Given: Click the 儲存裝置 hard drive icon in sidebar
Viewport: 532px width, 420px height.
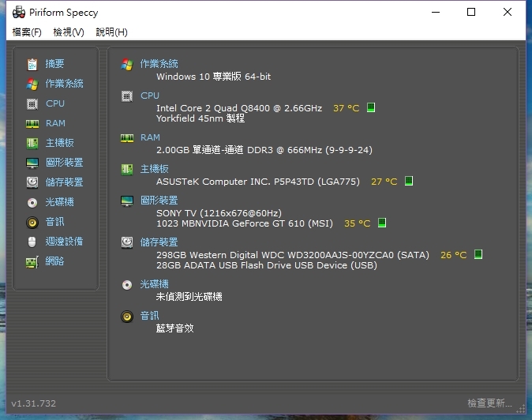Looking at the screenshot, I should (32, 182).
